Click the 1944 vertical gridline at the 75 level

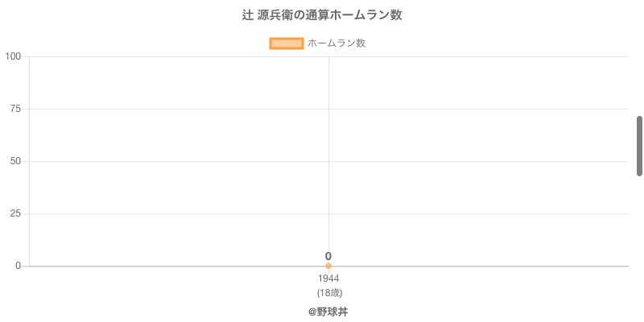coord(328,109)
